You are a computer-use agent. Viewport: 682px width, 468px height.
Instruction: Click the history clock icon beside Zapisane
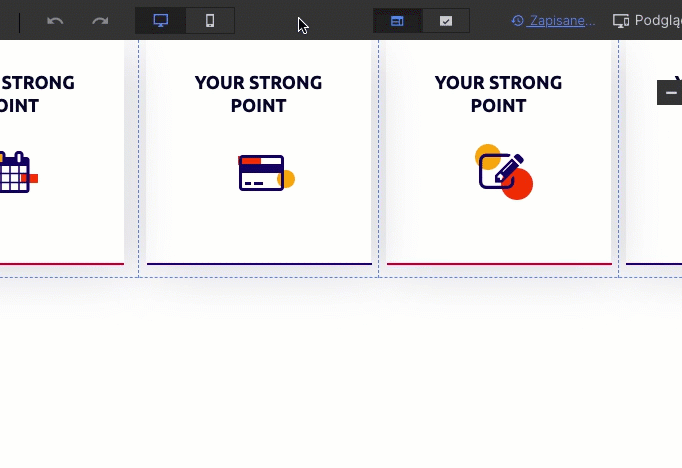(517, 20)
